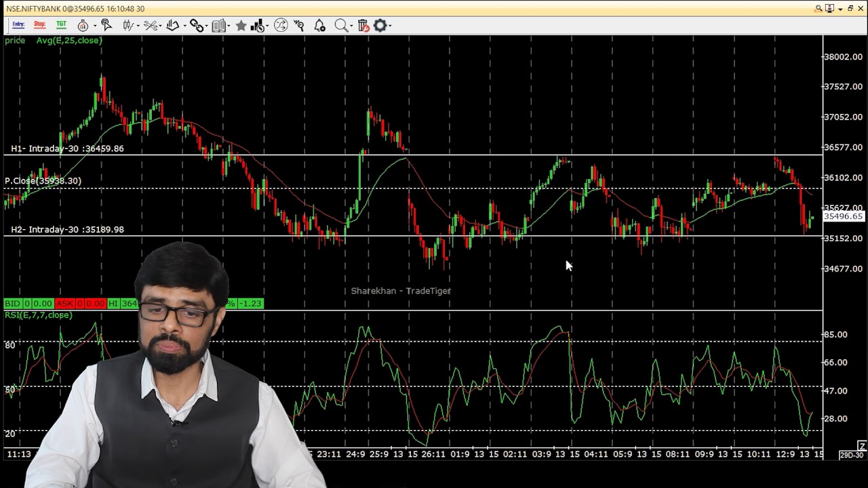Click the current price tag 35496.65
The height and width of the screenshot is (488, 868).
point(843,216)
